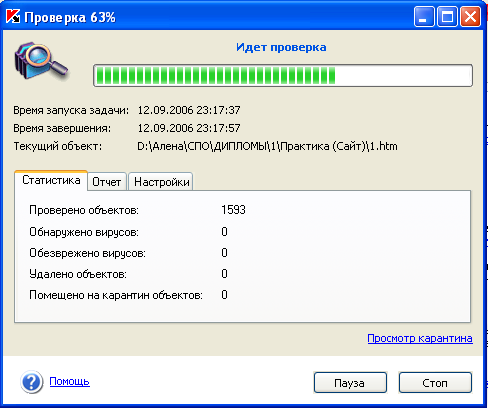Open the Помощь help link
Image resolution: width=488 pixels, height=408 pixels.
tap(69, 381)
